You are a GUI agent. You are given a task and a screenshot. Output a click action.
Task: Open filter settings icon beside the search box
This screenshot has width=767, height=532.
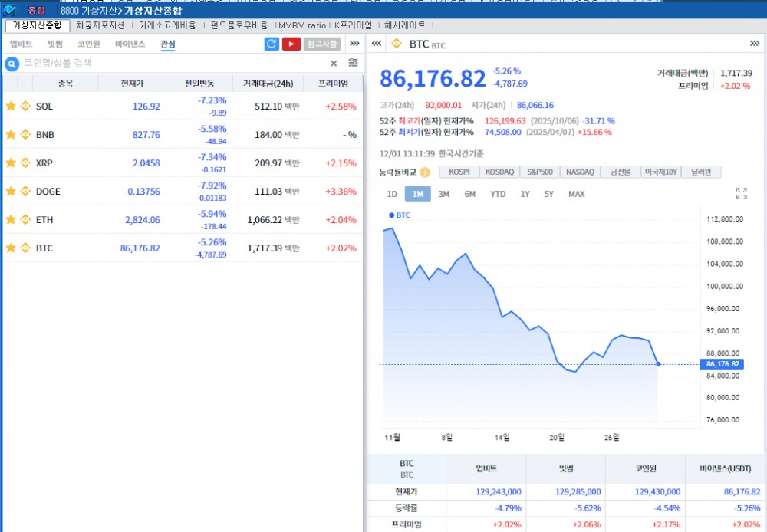tap(353, 63)
